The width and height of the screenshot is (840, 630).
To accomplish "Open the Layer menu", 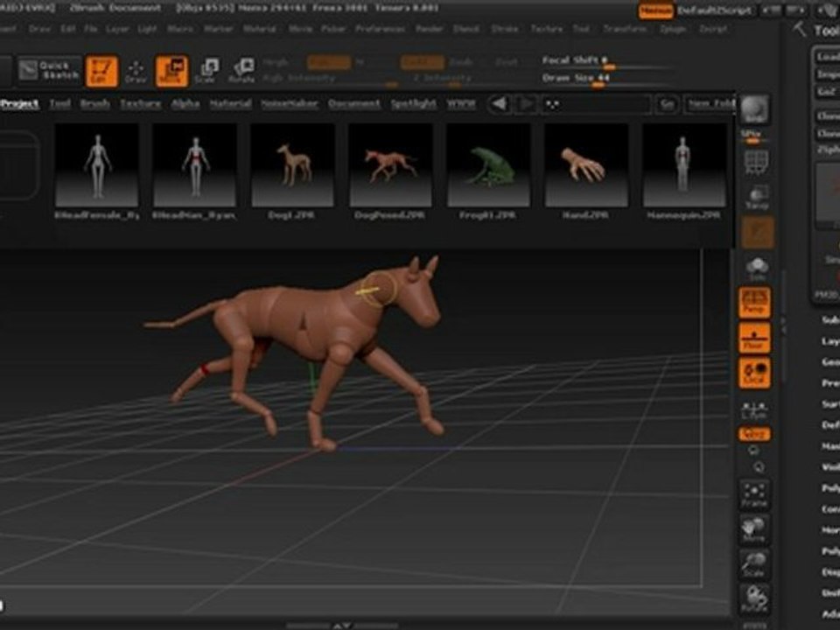I will 117,28.
